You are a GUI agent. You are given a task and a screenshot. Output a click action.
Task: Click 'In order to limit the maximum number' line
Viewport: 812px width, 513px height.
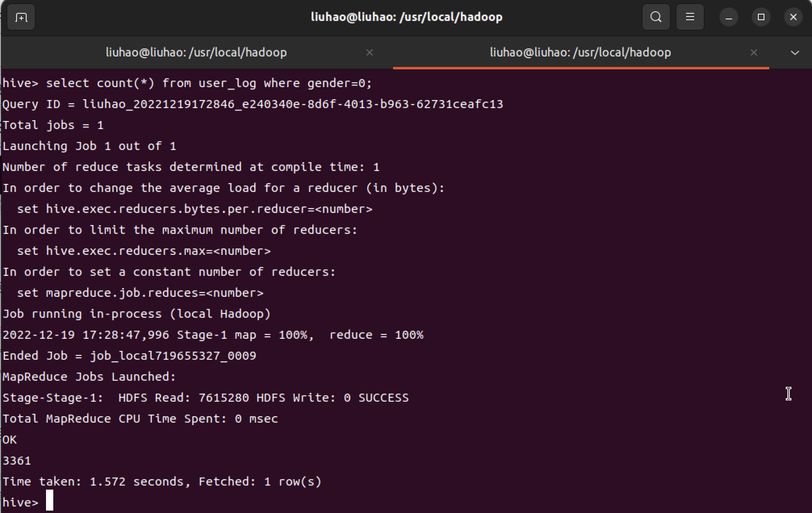coord(180,230)
